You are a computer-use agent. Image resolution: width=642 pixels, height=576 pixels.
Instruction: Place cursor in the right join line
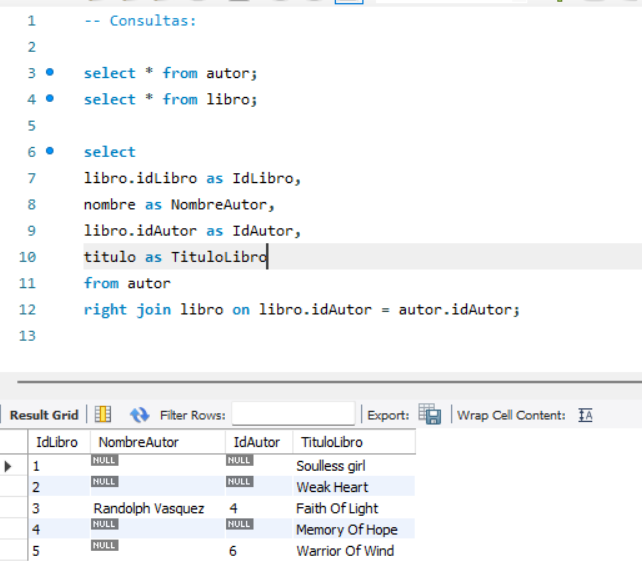(300, 310)
